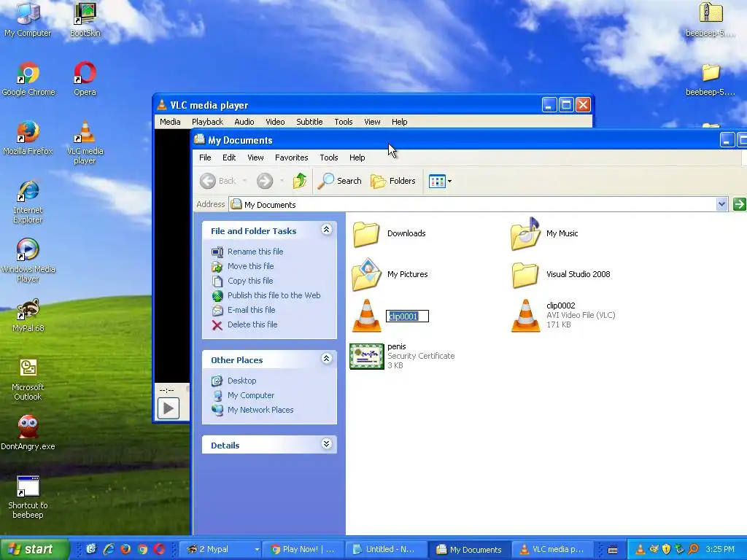
Task: Click the Windows Start button
Action: (34, 549)
